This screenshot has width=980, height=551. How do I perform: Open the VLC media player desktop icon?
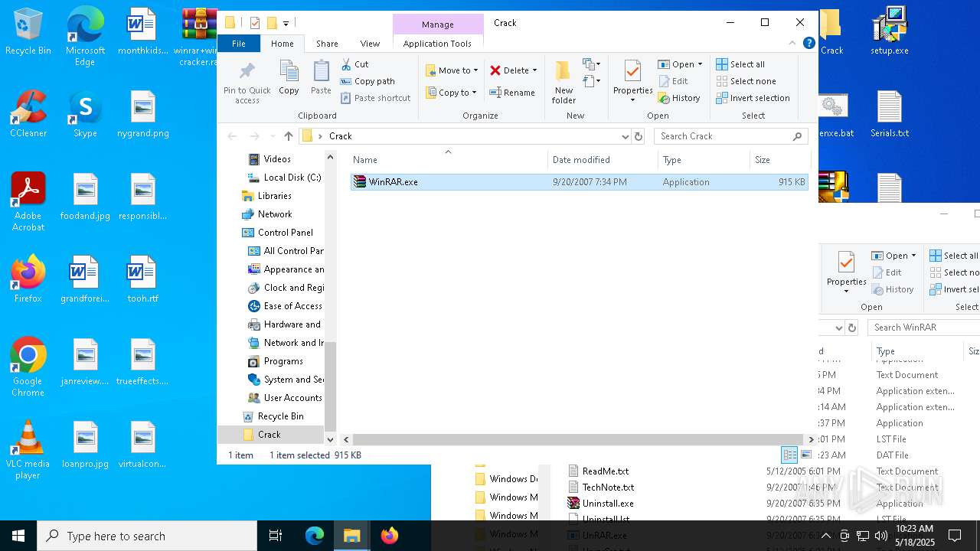coord(28,450)
